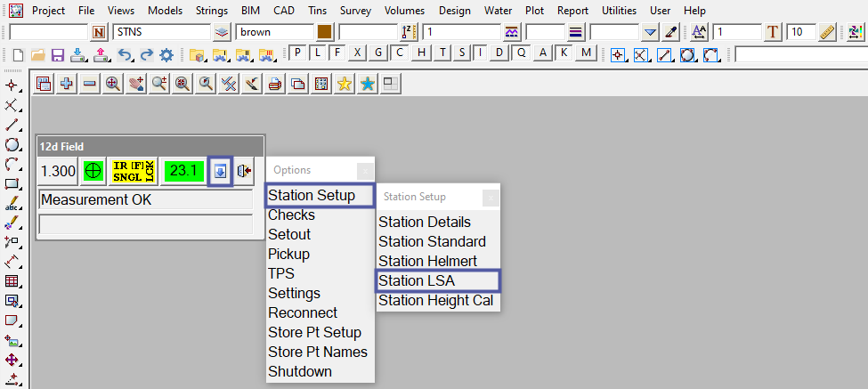The width and height of the screenshot is (868, 389).
Task: Click the undo arrow icon
Action: pos(125,54)
